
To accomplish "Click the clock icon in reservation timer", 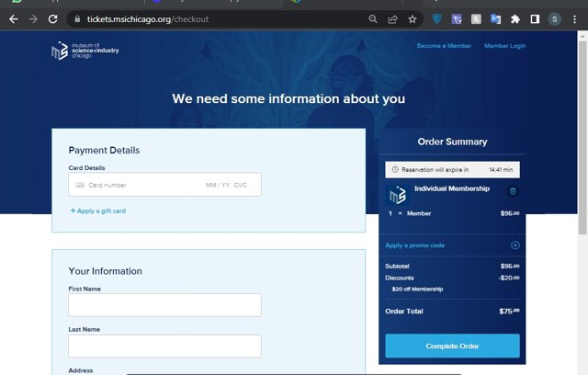I will [x=395, y=169].
